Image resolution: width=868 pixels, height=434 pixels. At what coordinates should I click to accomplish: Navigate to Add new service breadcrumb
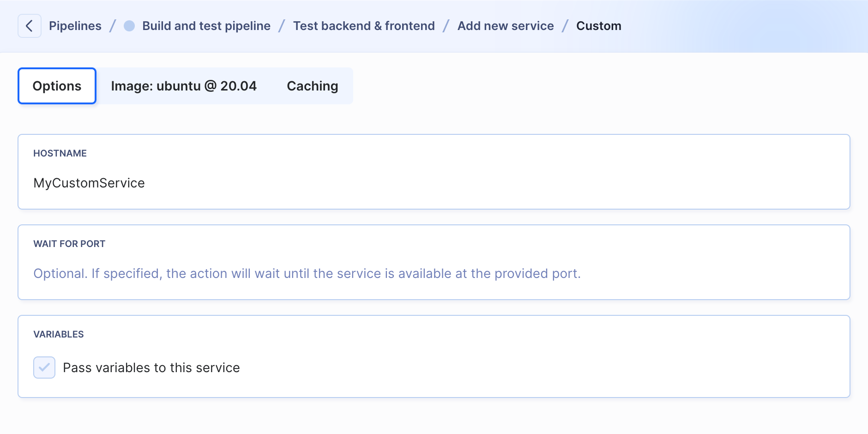[506, 26]
